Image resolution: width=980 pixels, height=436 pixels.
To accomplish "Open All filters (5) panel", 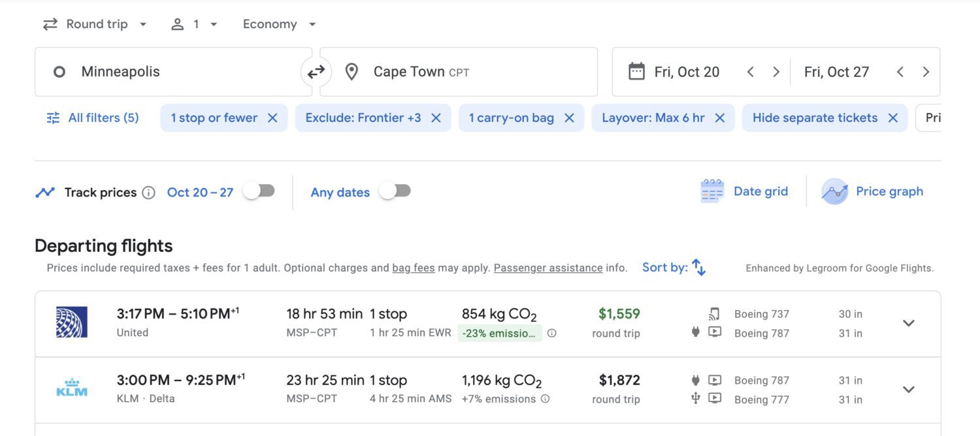I will [93, 118].
